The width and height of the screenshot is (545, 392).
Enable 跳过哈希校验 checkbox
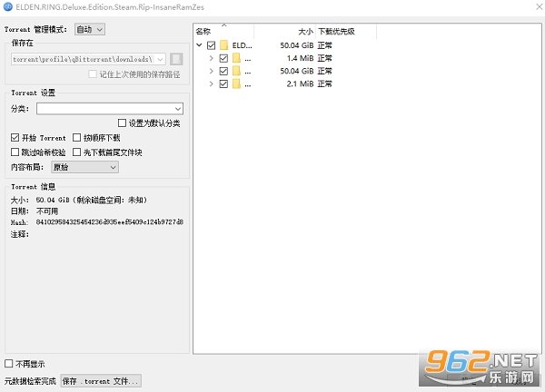(x=15, y=152)
